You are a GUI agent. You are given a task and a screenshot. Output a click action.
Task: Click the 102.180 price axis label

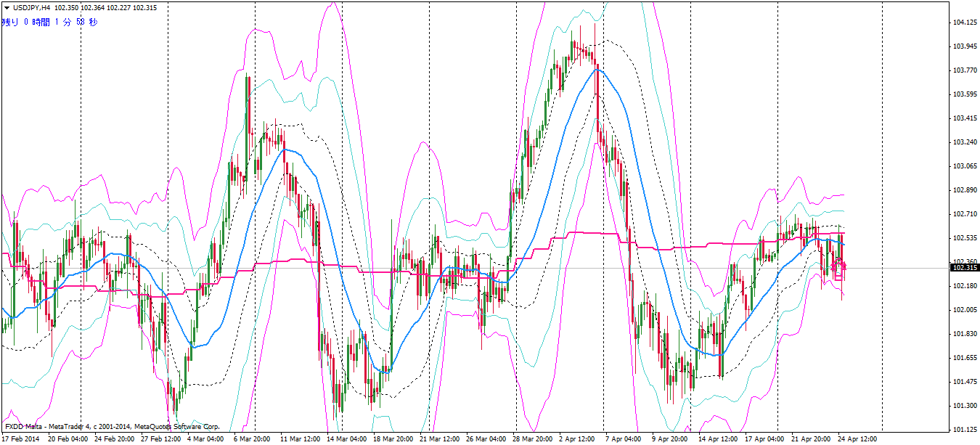click(x=965, y=286)
